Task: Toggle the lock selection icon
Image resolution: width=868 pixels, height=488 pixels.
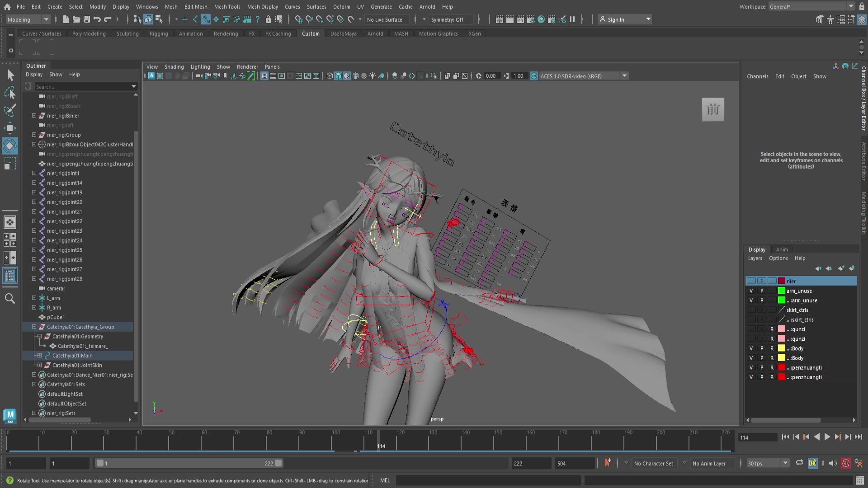Action: (268, 19)
